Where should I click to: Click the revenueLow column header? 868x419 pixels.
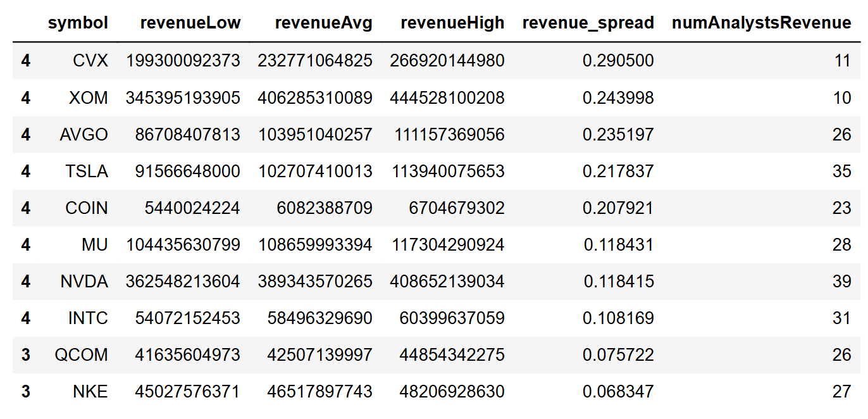pyautogui.click(x=190, y=23)
